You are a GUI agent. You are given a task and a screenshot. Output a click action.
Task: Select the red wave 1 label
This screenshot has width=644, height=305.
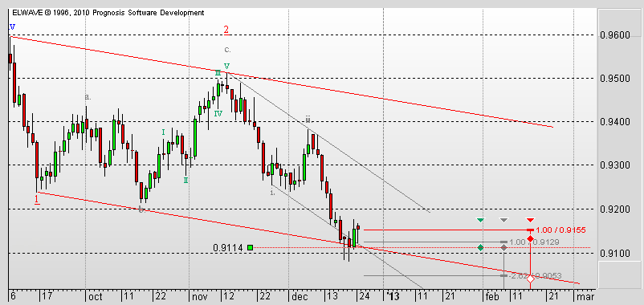[37, 200]
